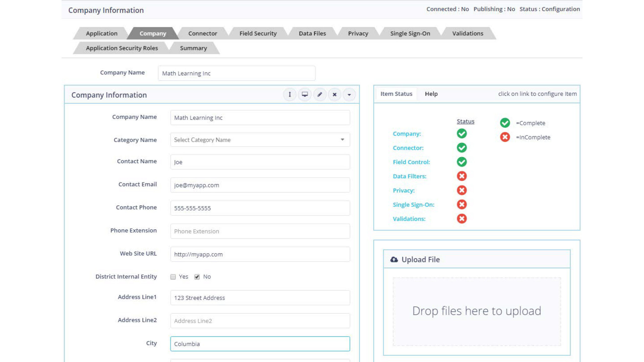
Task: Click the Drop files here to upload area
Action: click(477, 312)
